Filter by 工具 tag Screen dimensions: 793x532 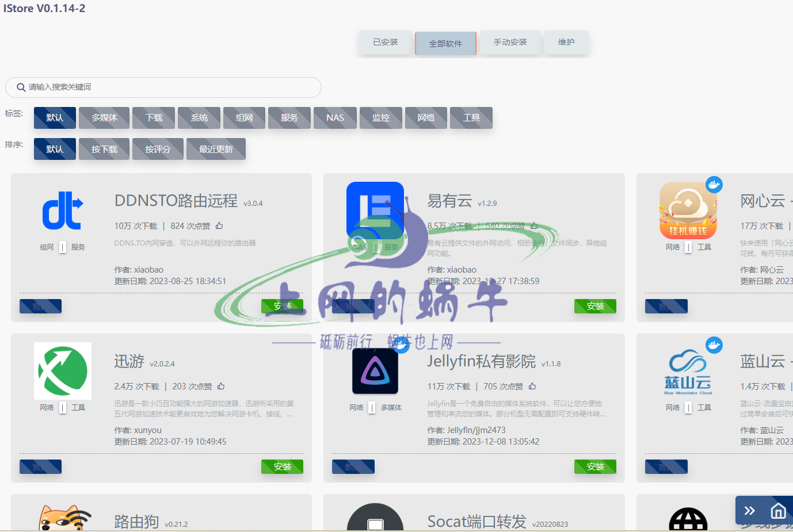click(x=471, y=117)
